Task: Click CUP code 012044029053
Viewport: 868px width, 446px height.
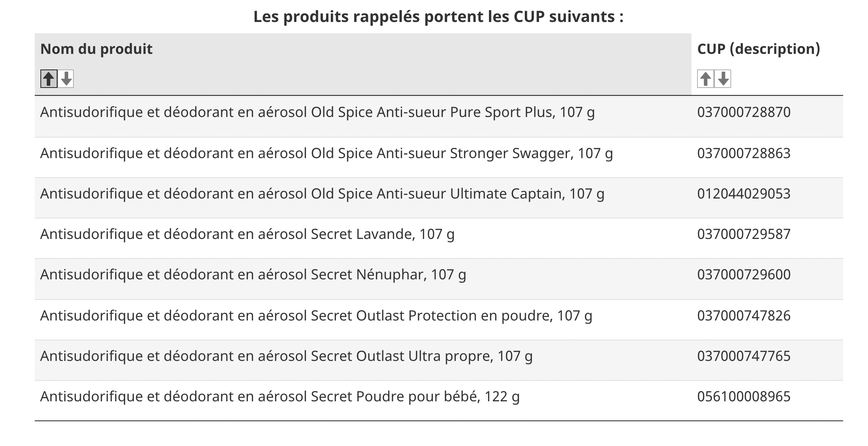Action: tap(744, 194)
